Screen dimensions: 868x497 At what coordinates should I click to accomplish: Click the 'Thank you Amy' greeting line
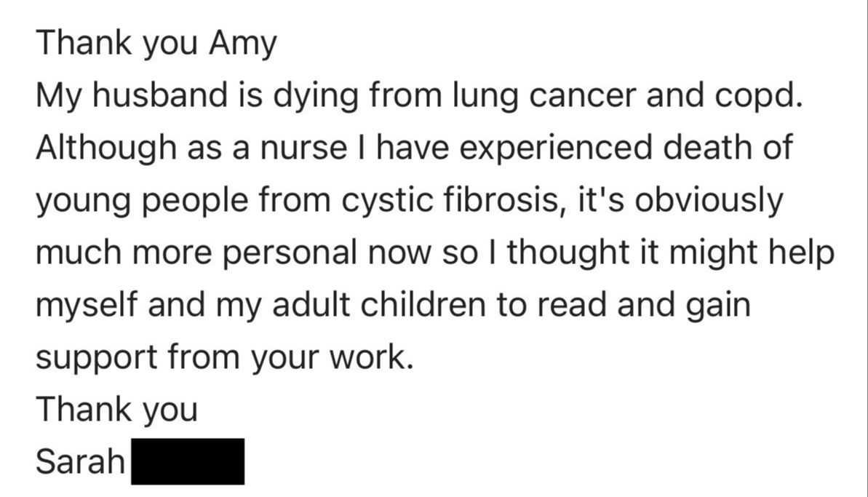[156, 44]
